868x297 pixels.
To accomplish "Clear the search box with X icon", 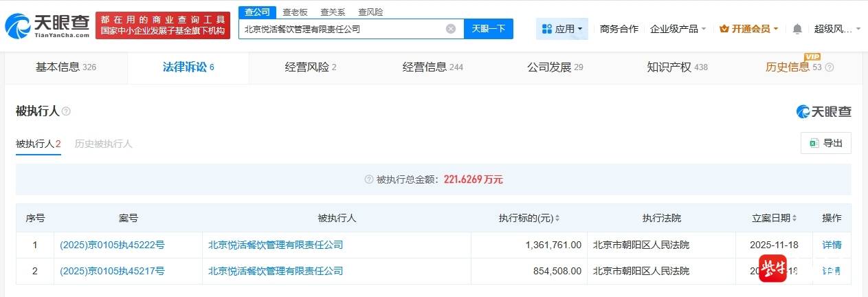I will click(x=451, y=29).
